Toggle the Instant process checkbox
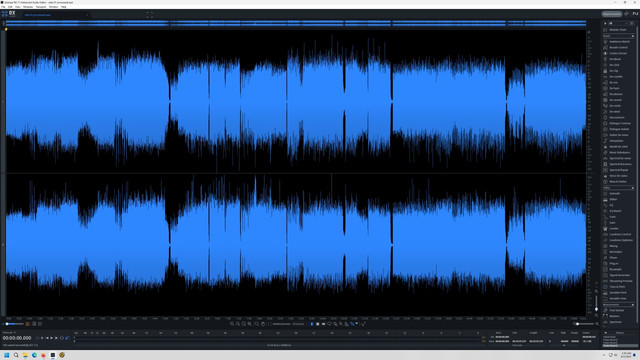The image size is (640, 360). point(270,324)
